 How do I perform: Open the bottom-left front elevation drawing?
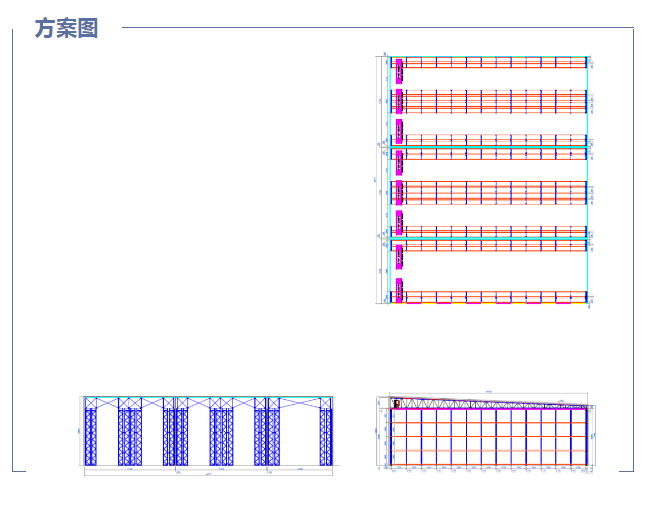[x=209, y=436]
